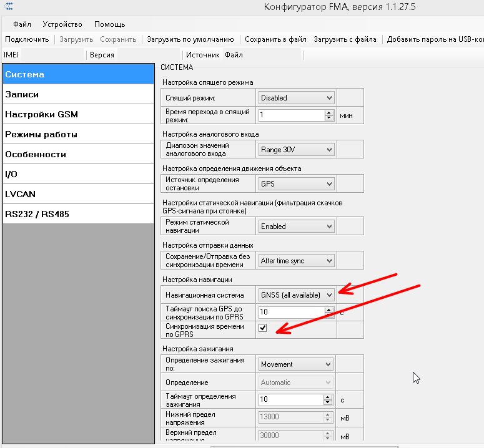Viewport: 484px width, 448px height.
Task: Click the GPS search timeout input field
Action: (x=290, y=311)
